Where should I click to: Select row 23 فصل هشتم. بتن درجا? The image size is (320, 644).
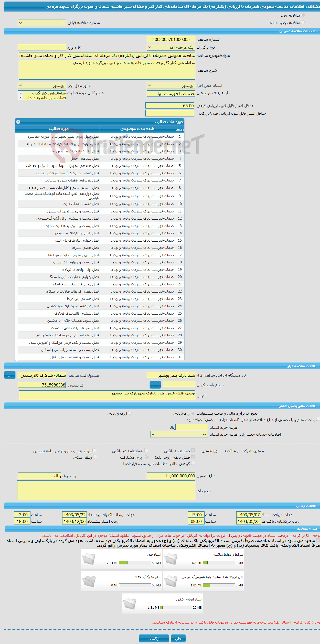pos(101,299)
